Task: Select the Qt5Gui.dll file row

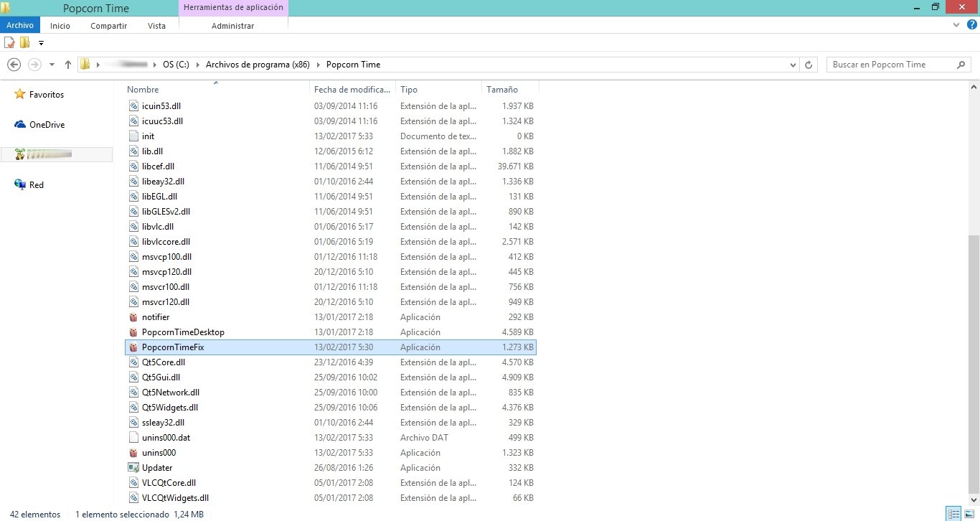Action: pyautogui.click(x=330, y=377)
